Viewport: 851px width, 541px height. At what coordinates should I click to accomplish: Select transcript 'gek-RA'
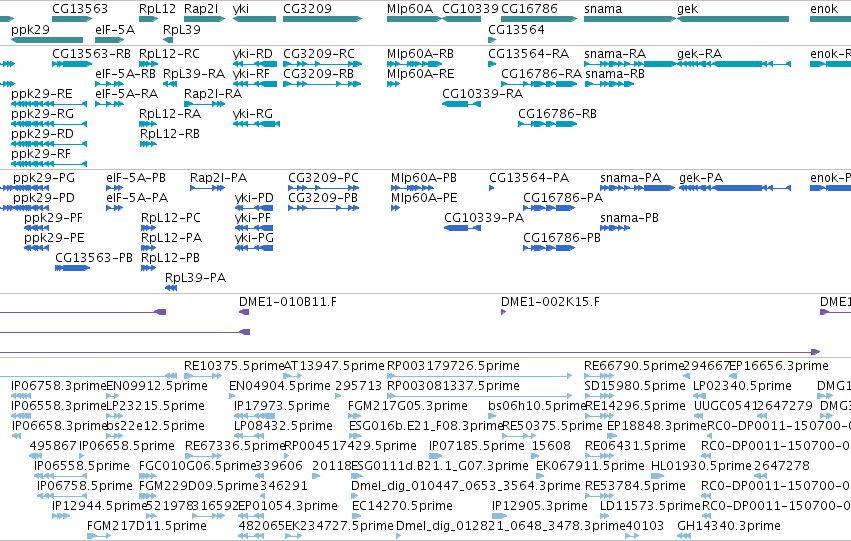pyautogui.click(x=700, y=54)
